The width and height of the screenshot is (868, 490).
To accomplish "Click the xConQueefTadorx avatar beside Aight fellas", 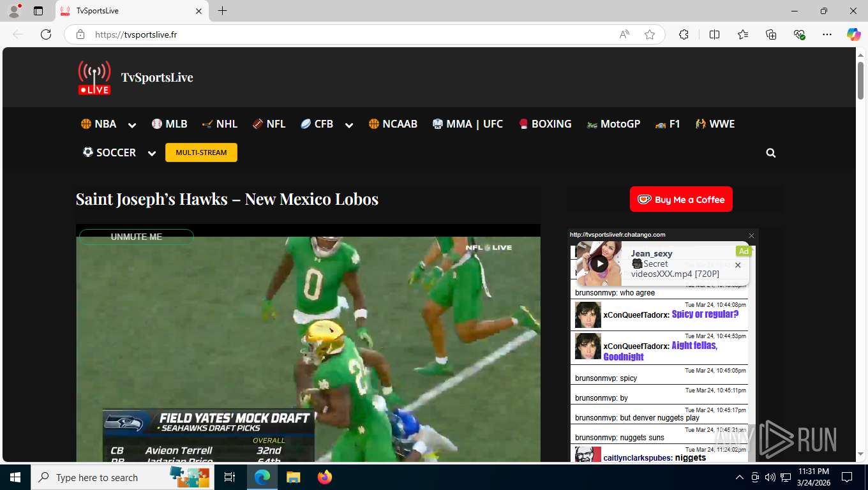I will click(588, 346).
